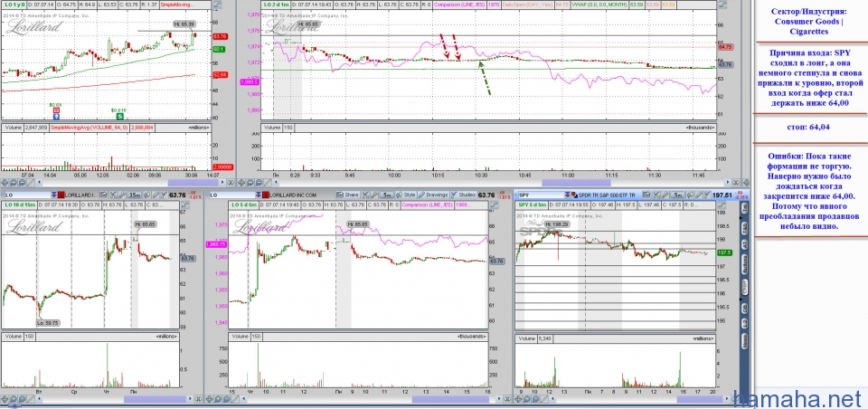The height and width of the screenshot is (409, 868).
Task: Zoom in on the LO 2 d 1m chart
Action: (x=250, y=183)
